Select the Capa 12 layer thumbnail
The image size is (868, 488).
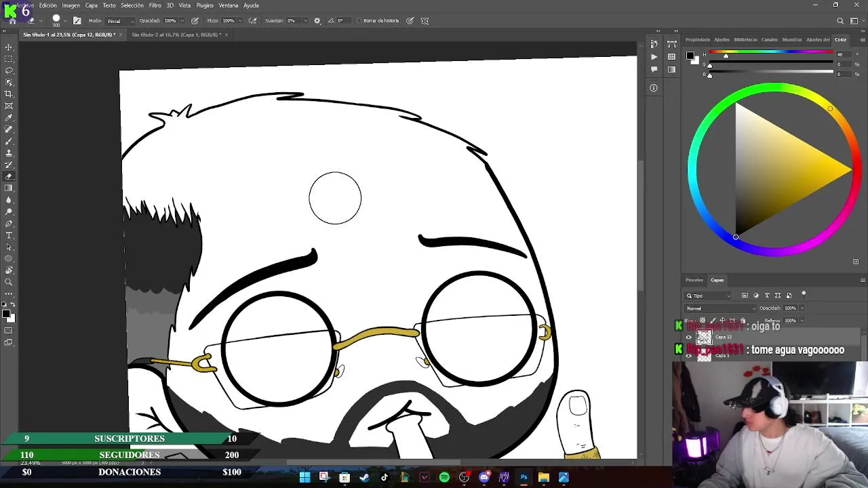(x=705, y=337)
